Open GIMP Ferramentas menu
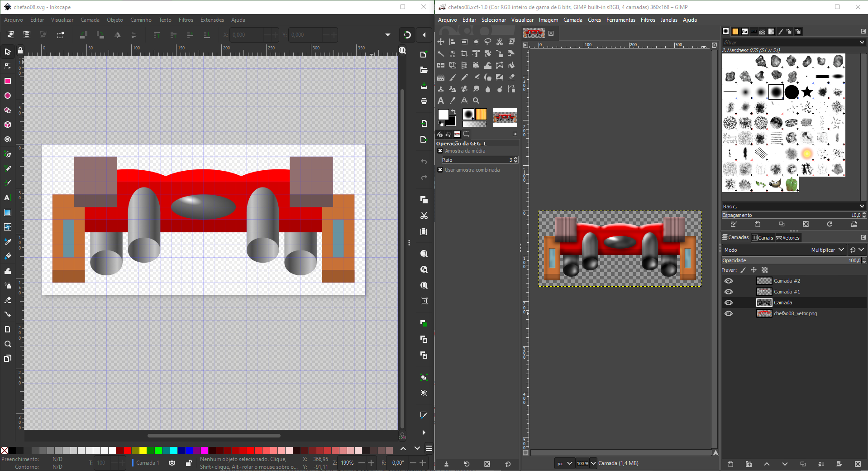This screenshot has width=868, height=471. click(x=621, y=20)
